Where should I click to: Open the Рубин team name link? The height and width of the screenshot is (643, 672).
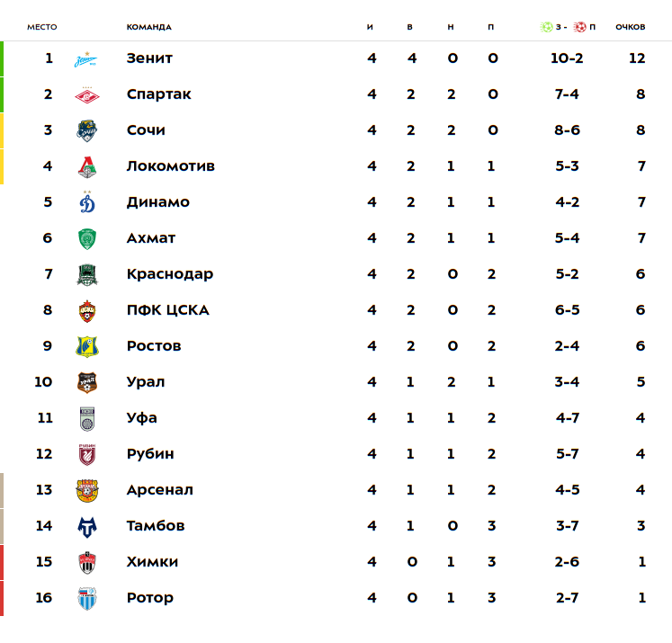coord(150,454)
